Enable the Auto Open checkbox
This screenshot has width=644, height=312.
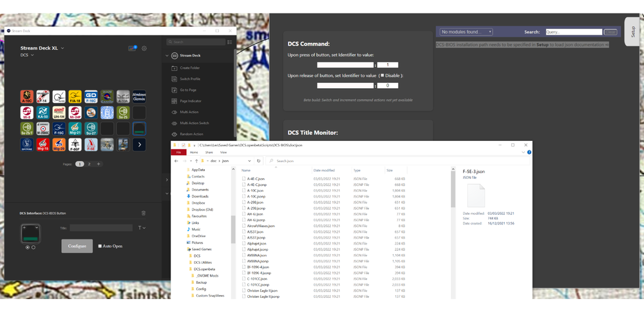point(100,246)
